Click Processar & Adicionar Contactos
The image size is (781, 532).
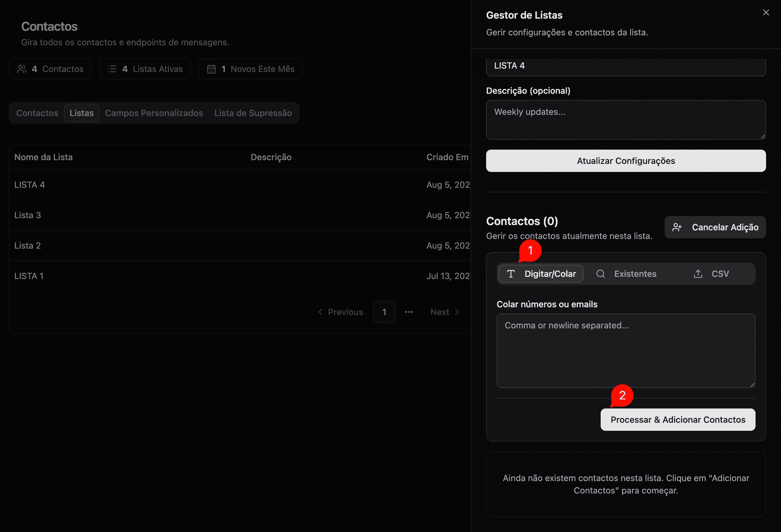(x=678, y=419)
